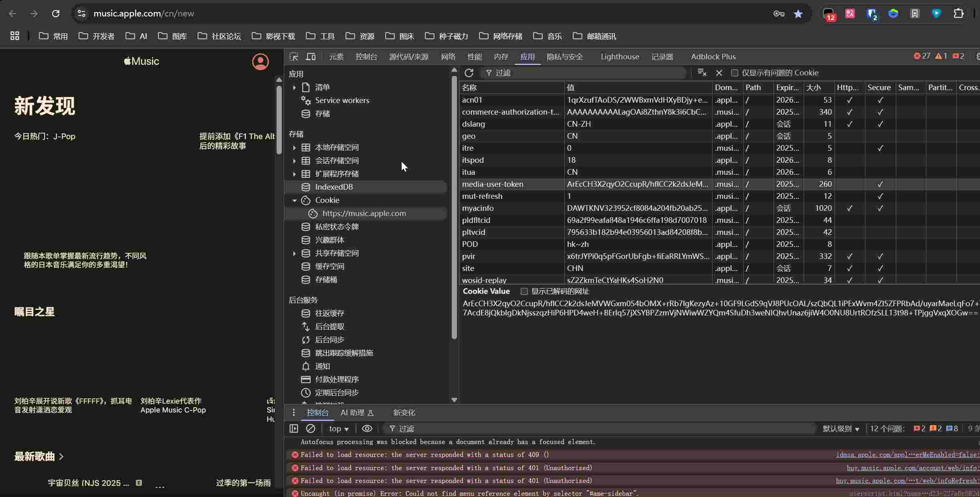Toggle the device toolbar icon

pos(311,57)
